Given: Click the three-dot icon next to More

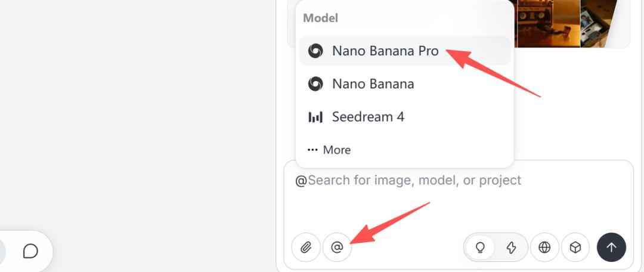Looking at the screenshot, I should [312, 150].
